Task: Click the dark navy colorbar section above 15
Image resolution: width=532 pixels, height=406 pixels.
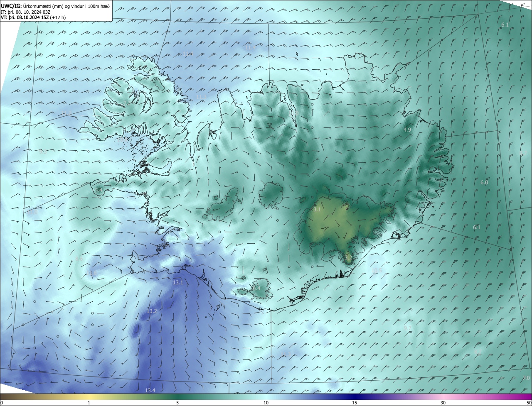Action: [355, 396]
